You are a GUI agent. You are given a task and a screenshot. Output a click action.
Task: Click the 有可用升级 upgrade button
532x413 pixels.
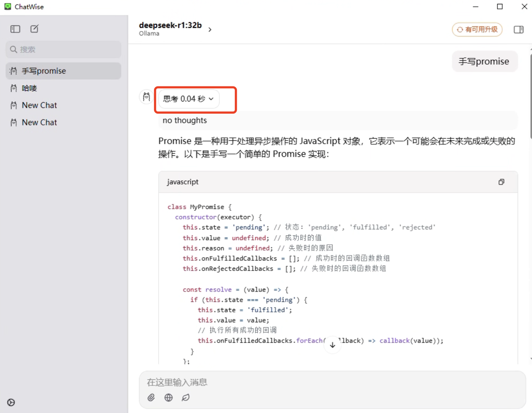click(x=477, y=29)
